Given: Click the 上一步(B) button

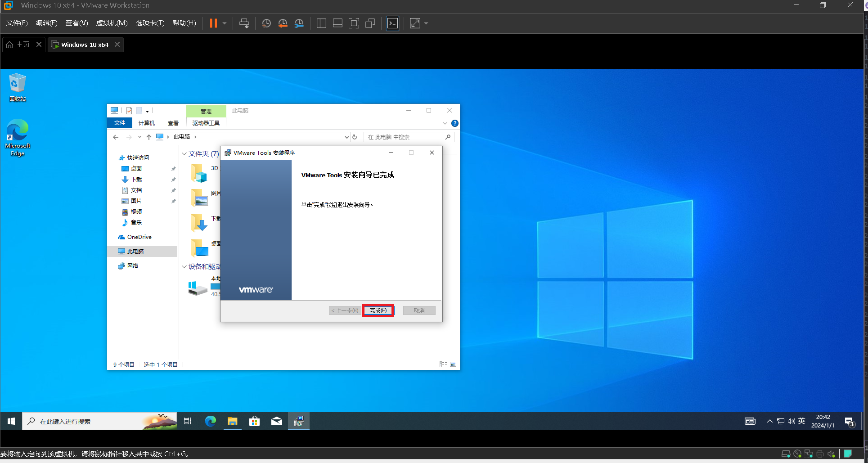Looking at the screenshot, I should 345,310.
